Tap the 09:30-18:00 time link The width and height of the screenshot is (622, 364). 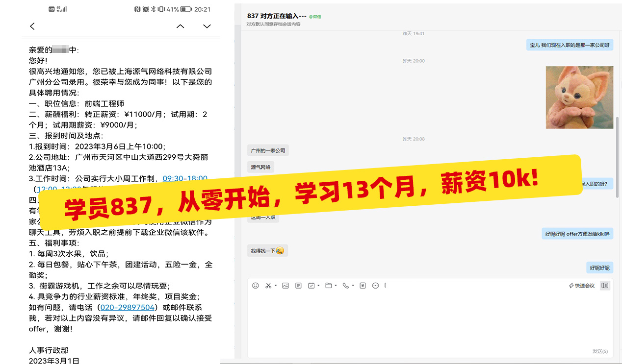[185, 178]
